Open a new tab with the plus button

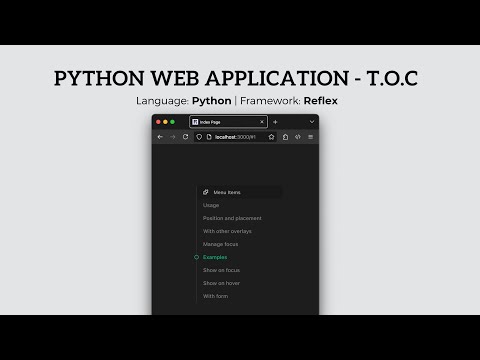275,122
